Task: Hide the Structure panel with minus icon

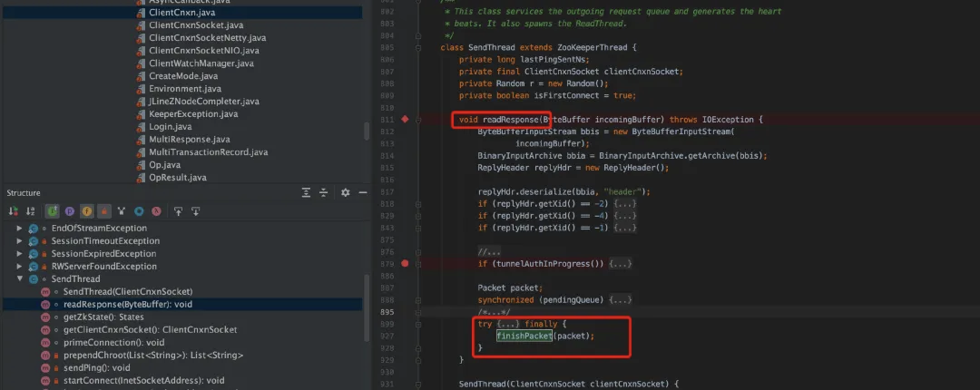Action: coord(362,192)
